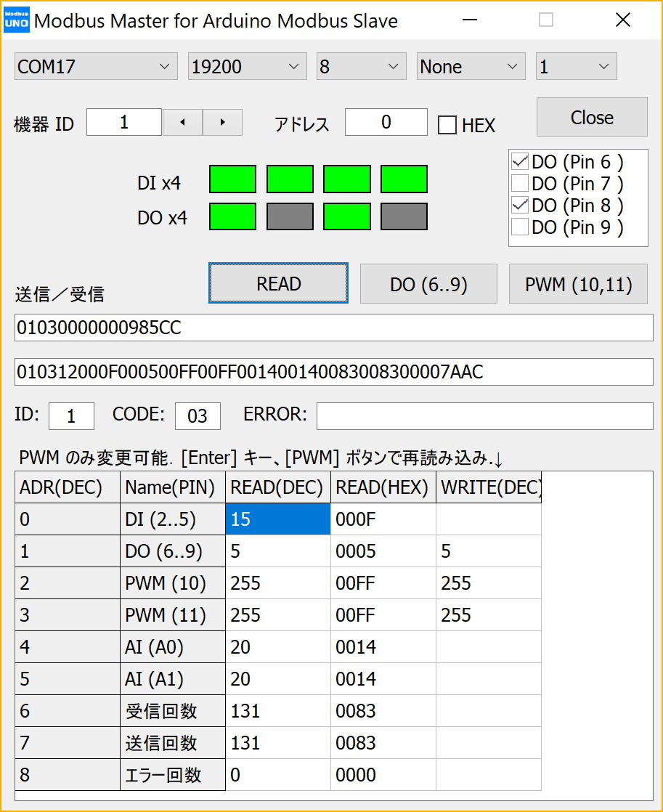Select the WRITE(DEC) cell for DO (6..9)
Screen dimensions: 663x812
point(489,551)
